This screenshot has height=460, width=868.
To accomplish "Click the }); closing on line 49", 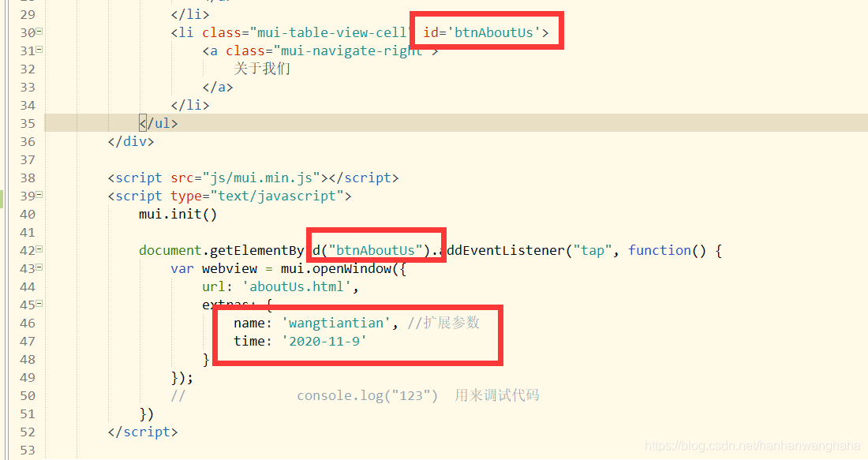I will 182,377.
